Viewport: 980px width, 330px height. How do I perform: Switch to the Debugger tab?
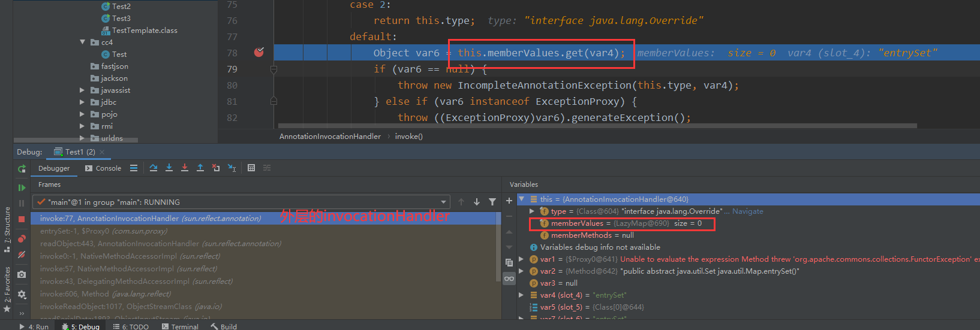(54, 168)
